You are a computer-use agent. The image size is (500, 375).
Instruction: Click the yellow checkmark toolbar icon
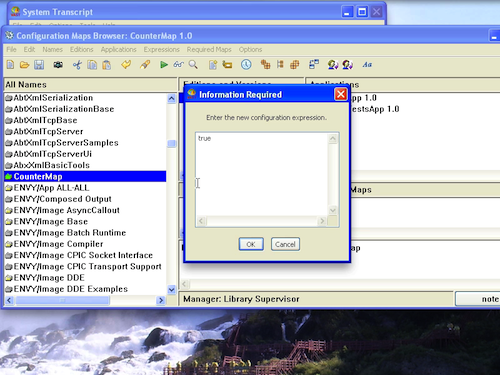click(x=126, y=64)
